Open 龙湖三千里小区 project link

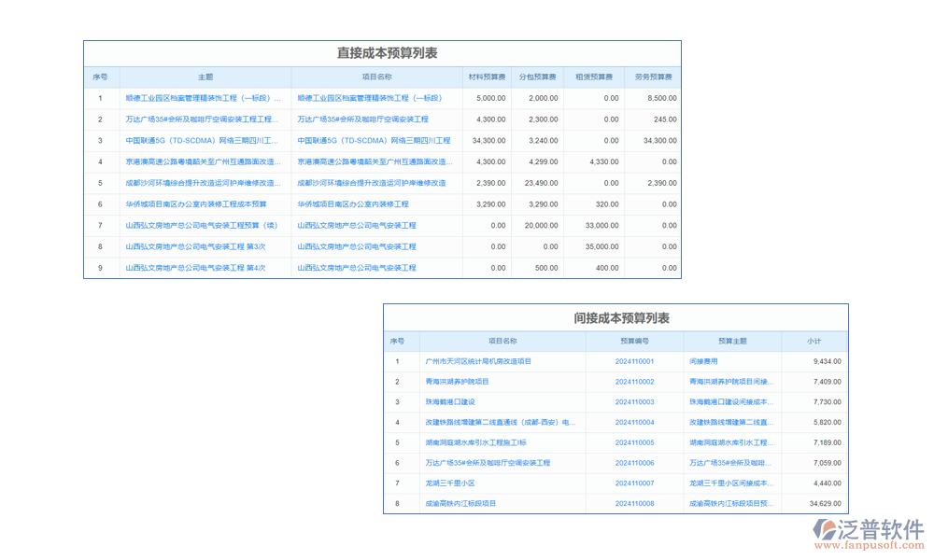(450, 483)
